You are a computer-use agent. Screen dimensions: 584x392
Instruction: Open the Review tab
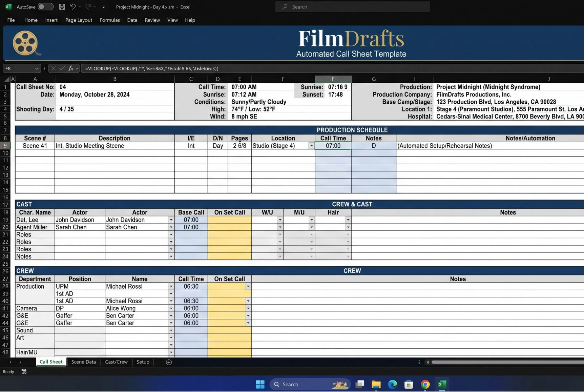(x=152, y=20)
